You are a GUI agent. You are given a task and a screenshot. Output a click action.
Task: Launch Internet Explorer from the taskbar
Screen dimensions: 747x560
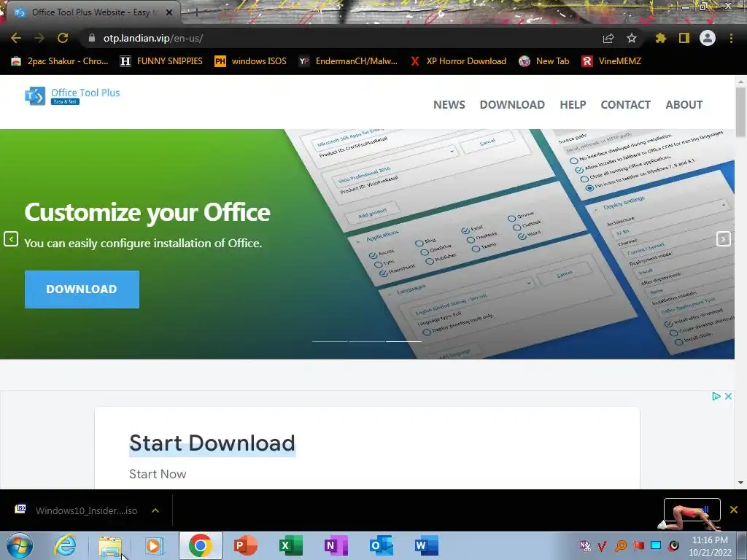point(65,545)
